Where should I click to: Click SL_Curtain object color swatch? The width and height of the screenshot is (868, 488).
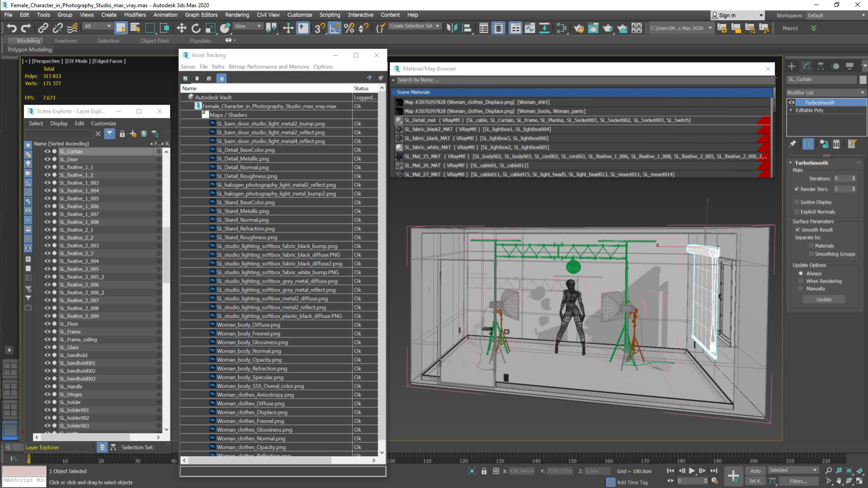[x=863, y=80]
